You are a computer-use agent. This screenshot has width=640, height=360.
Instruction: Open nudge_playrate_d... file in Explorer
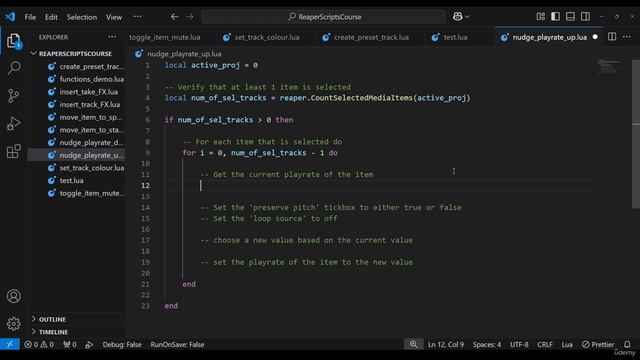tap(76, 142)
